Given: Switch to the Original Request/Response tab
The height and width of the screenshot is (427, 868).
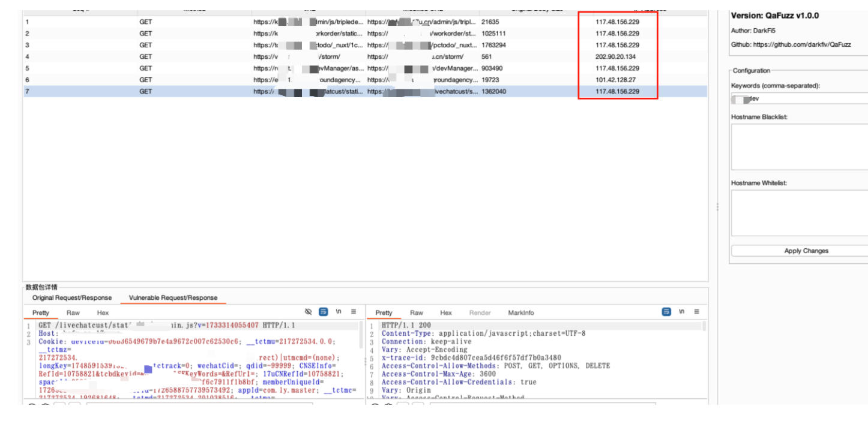Looking at the screenshot, I should pyautogui.click(x=72, y=297).
